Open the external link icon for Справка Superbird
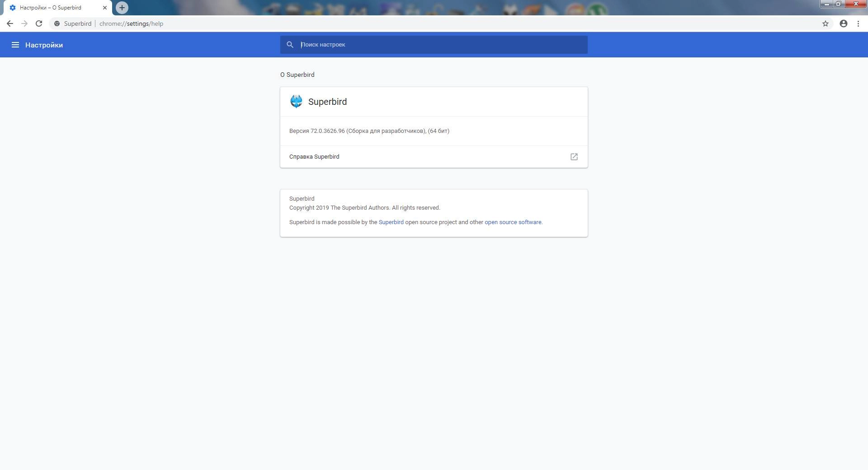Viewport: 868px width, 470px height. click(x=574, y=157)
